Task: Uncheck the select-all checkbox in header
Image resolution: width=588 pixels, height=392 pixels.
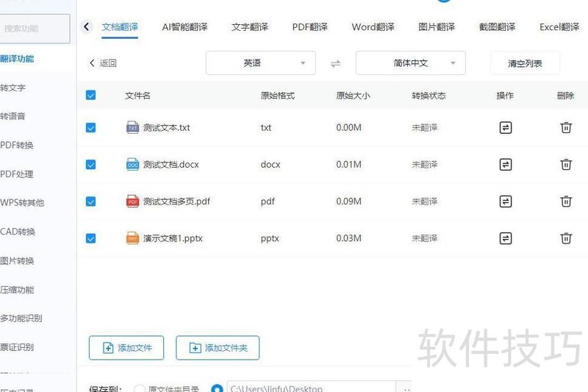Action: [x=91, y=96]
